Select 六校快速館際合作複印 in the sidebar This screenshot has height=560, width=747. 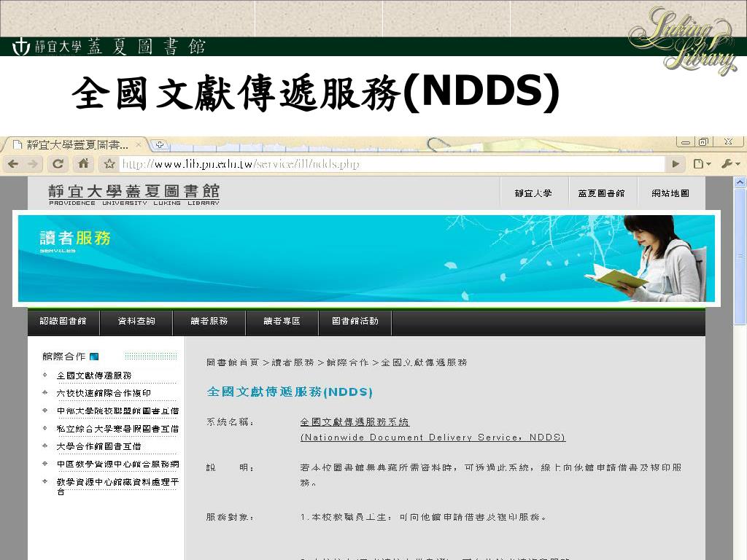pyautogui.click(x=104, y=393)
